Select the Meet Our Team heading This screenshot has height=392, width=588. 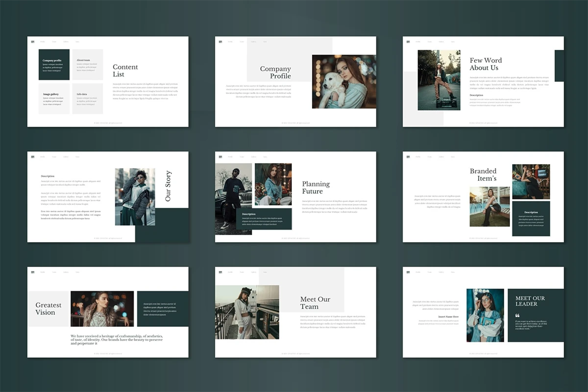(315, 303)
